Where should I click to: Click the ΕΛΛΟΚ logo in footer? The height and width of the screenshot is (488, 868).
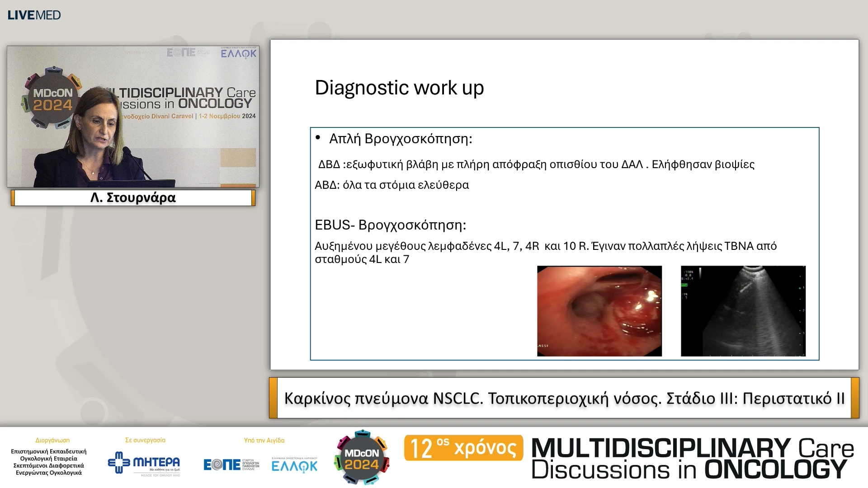pos(294,465)
